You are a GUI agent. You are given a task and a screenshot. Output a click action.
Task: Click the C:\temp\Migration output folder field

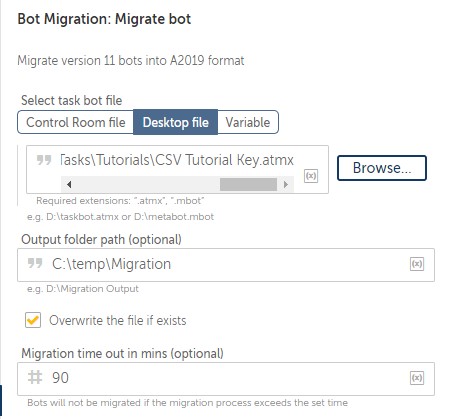226,265
